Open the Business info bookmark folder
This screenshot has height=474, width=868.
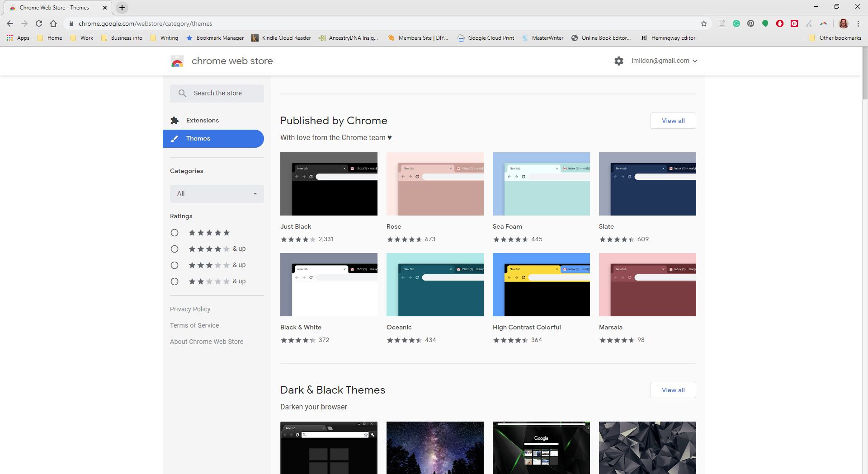coord(122,38)
